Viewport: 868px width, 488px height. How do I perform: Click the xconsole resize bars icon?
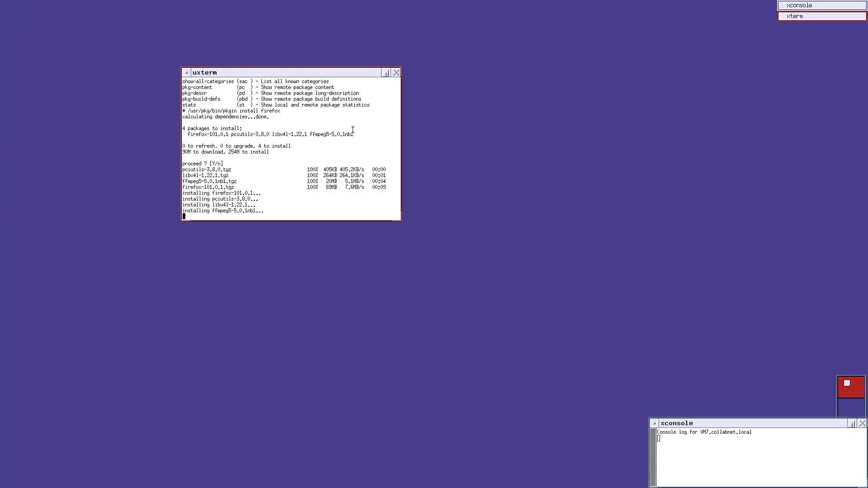852,423
